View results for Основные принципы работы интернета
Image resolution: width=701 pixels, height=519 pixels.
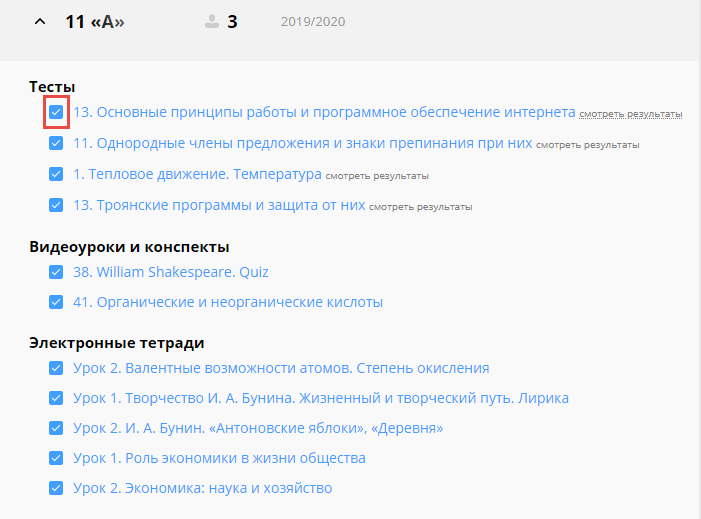point(631,114)
